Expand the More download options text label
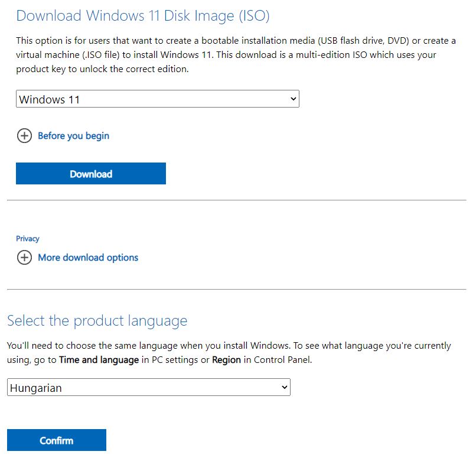The image size is (476, 461). click(88, 258)
